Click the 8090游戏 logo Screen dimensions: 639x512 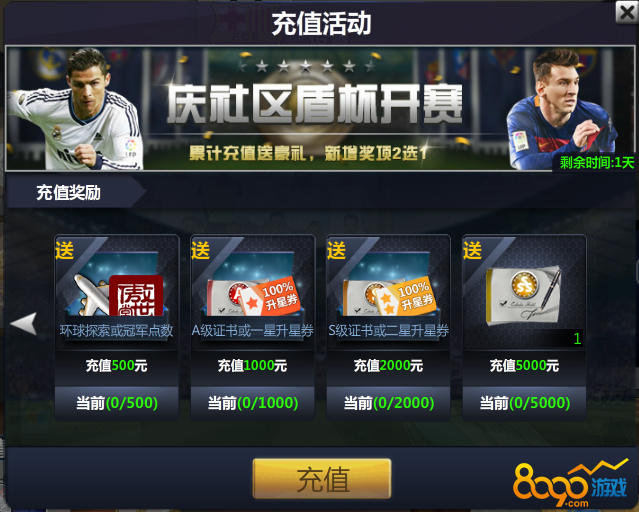571,483
